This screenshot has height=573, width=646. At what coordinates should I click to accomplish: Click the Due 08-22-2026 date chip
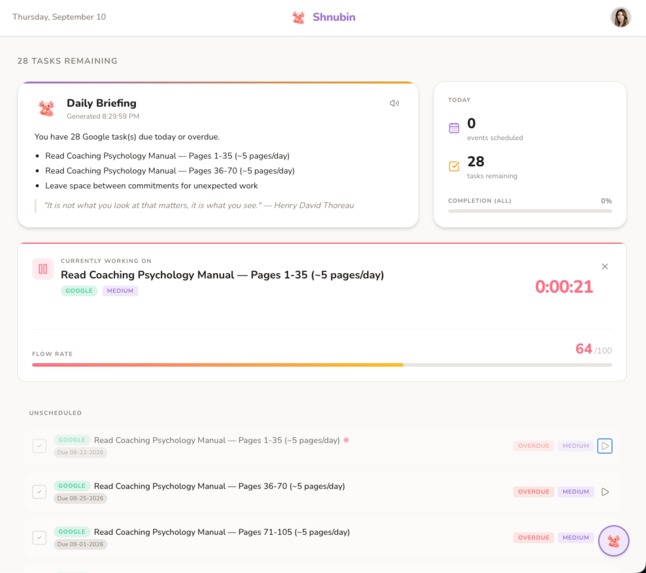80,452
